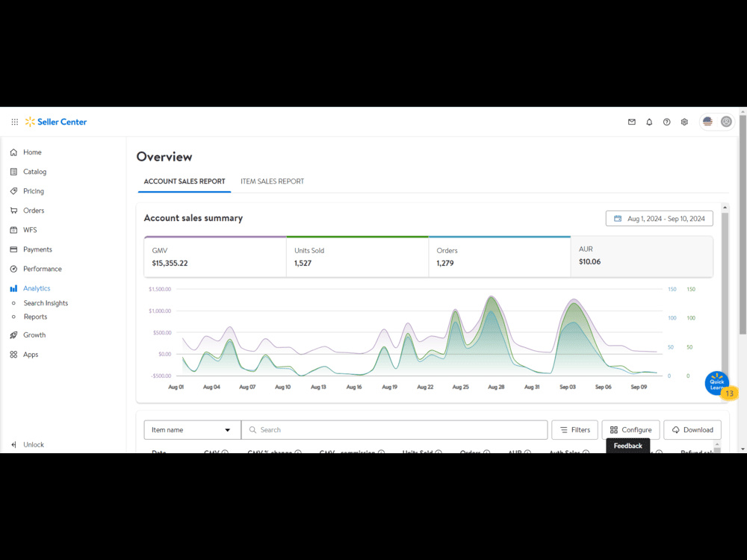Toggle the Orders metric card
The image size is (747, 560).
click(500, 257)
